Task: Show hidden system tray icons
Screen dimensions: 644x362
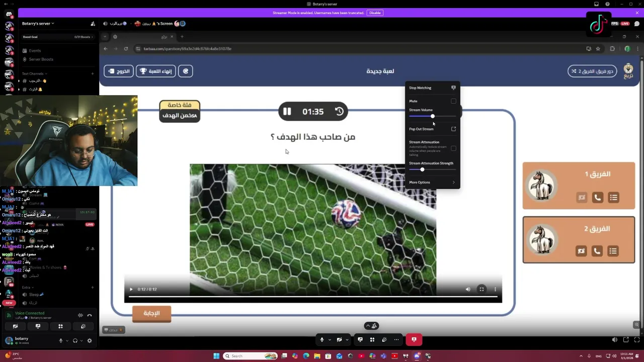Action: (x=581, y=356)
